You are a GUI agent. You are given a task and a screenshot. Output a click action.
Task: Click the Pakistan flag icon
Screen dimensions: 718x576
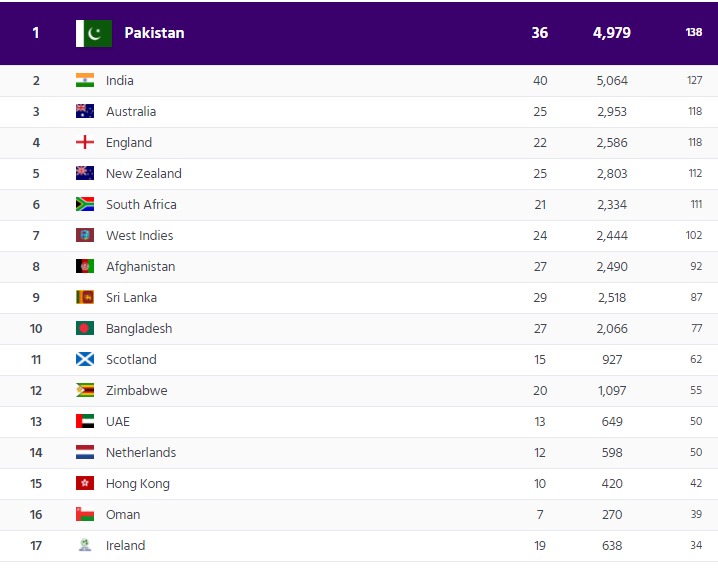point(95,33)
